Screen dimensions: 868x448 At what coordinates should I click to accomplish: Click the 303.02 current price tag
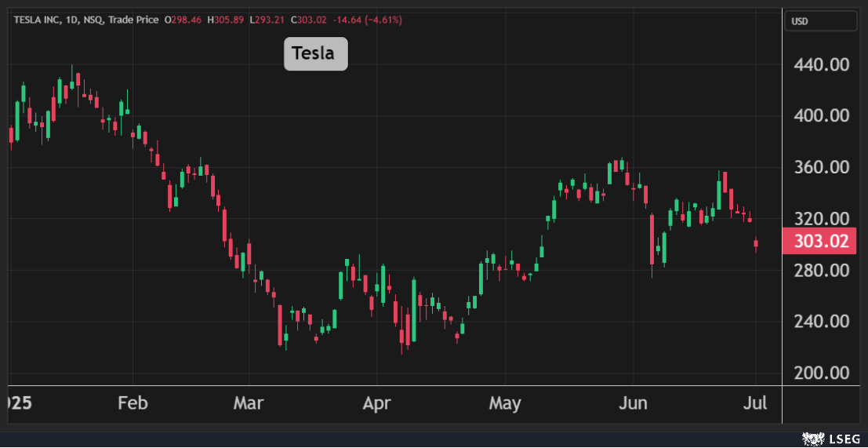pos(820,242)
